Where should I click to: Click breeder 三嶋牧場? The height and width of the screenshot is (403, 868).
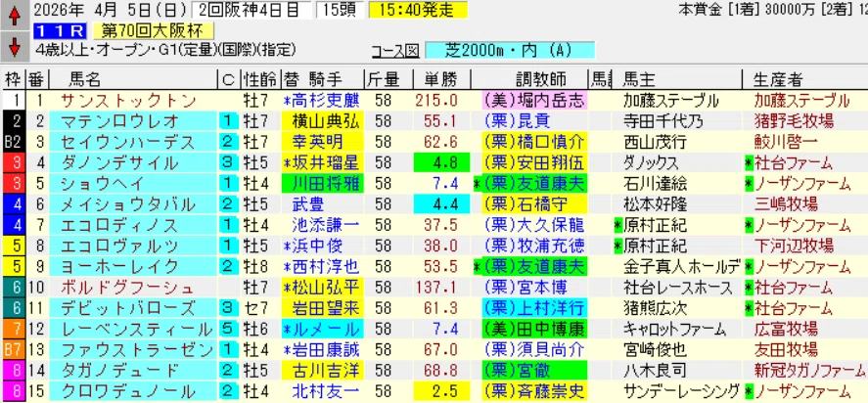point(786,204)
